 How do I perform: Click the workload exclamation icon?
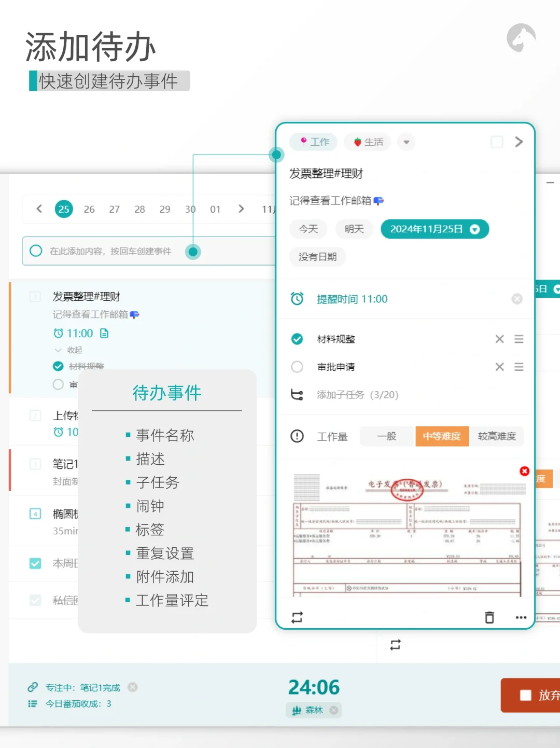[x=297, y=436]
